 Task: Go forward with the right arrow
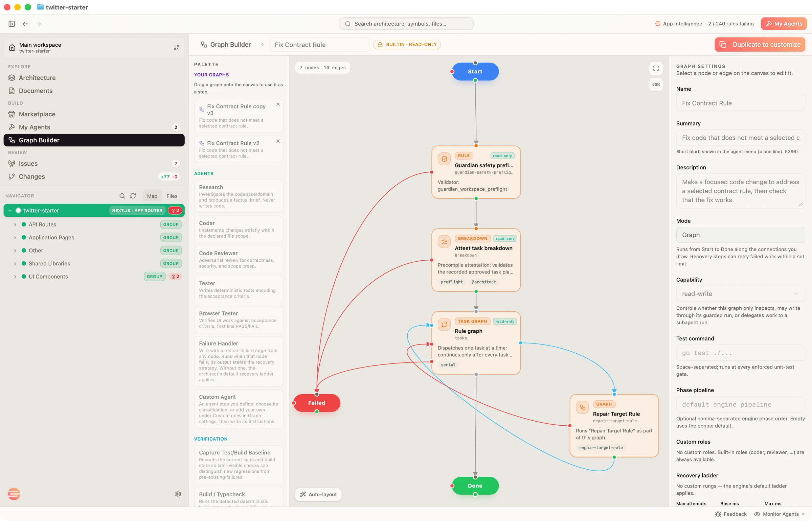click(39, 24)
